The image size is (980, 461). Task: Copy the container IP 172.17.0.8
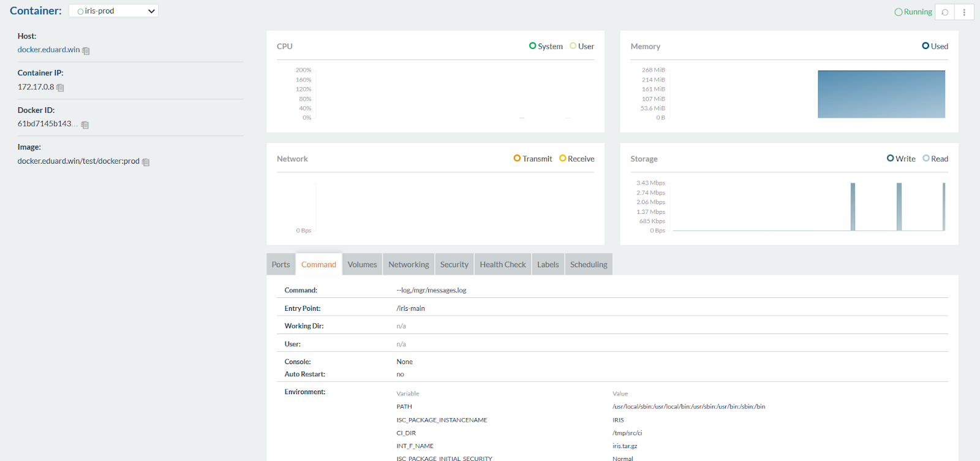click(60, 88)
